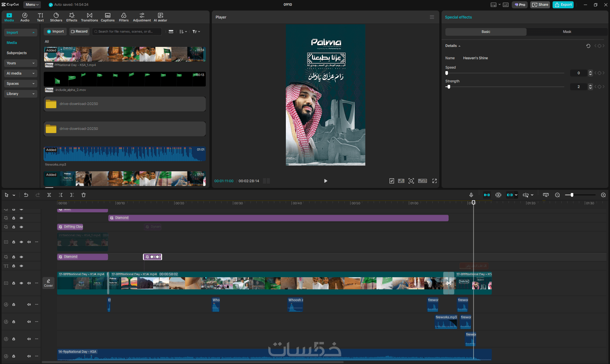Viewport: 610px width, 364px height.
Task: Adjust the timeline zoom slider
Action: pyautogui.click(x=580, y=195)
